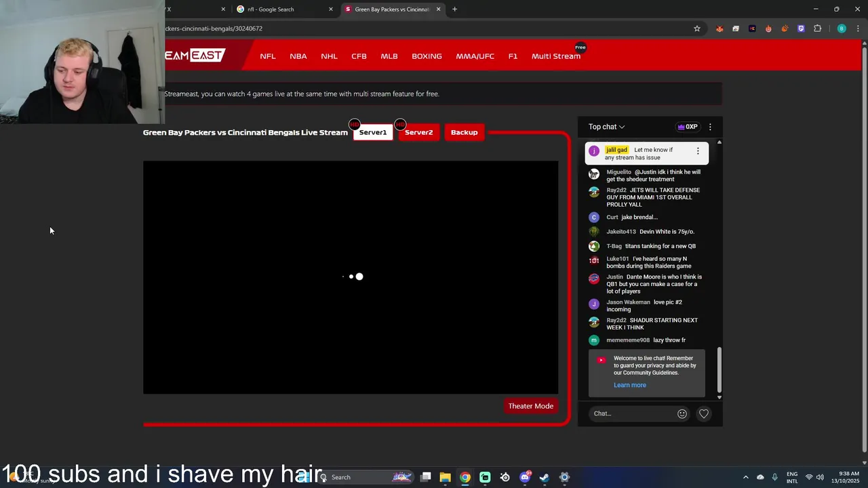Click the StreamEast logo
The width and height of the screenshot is (868, 488).
pos(195,56)
